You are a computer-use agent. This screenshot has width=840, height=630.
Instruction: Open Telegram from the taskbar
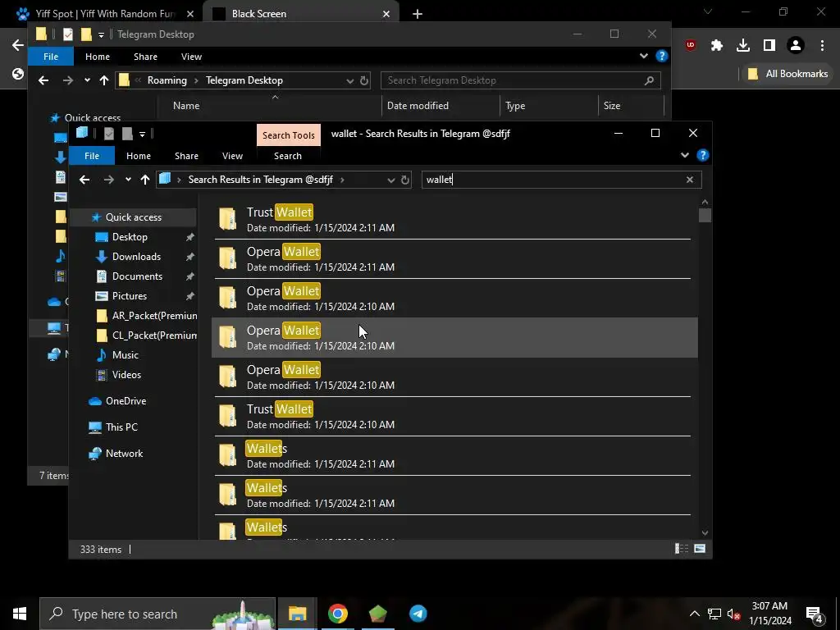[x=418, y=614]
